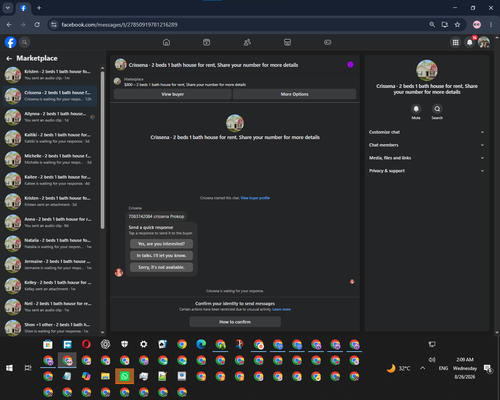Open the Facebook search magnifier icon
The image size is (500, 400).
[x=25, y=42]
